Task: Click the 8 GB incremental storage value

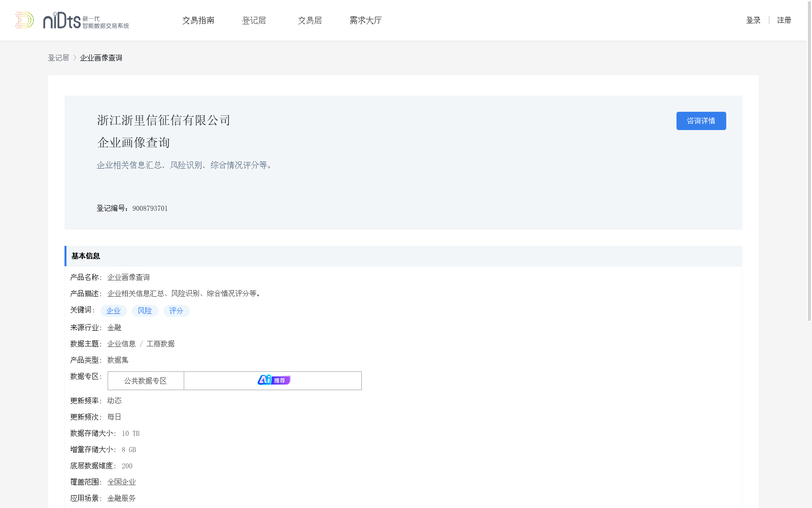Action: (129, 450)
